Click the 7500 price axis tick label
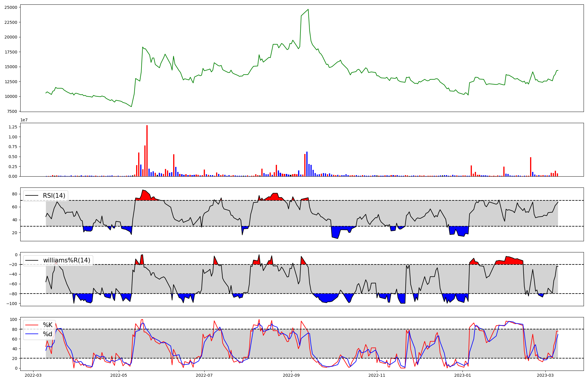588x382 pixels. pyautogui.click(x=12, y=111)
